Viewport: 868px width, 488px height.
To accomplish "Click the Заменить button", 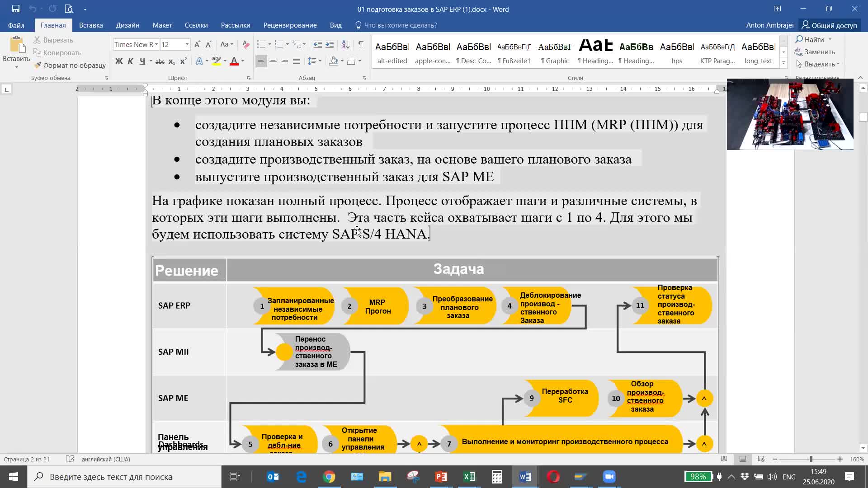I will (x=815, y=52).
